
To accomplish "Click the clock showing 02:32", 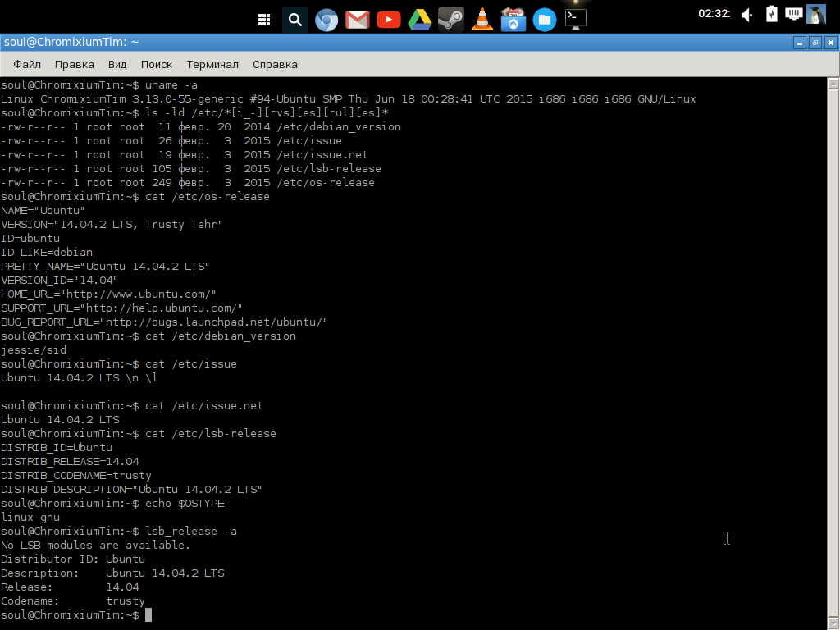I will pyautogui.click(x=714, y=14).
